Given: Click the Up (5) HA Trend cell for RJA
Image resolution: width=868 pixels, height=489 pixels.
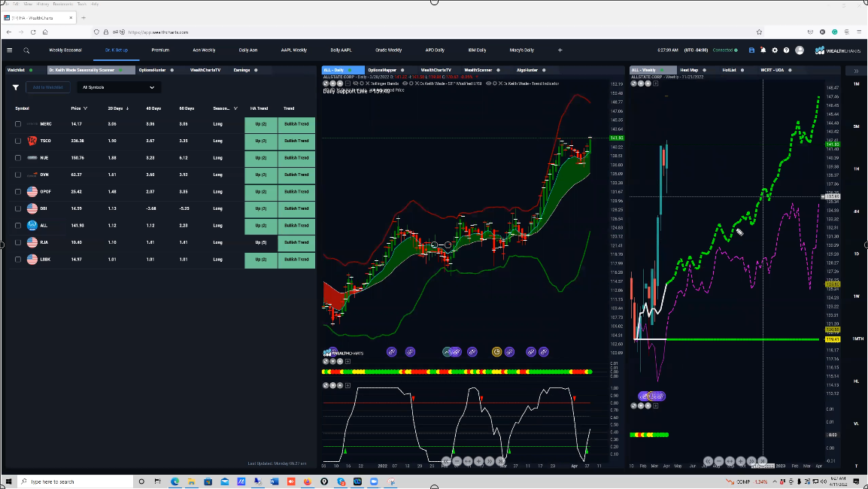Looking at the screenshot, I should (261, 242).
